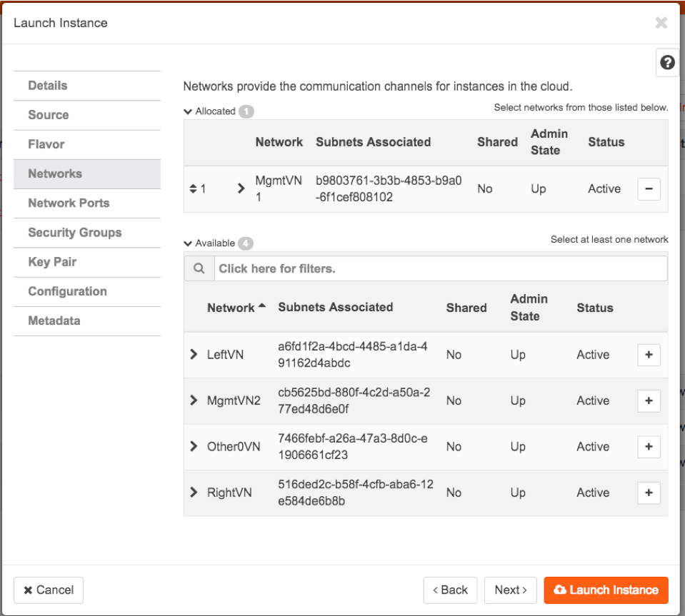Click the Next button
Screen dimensions: 685x616
(511, 590)
